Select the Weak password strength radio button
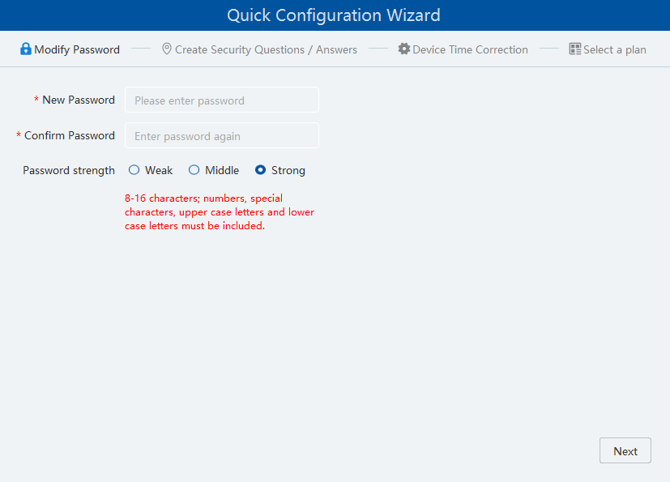Image resolution: width=670 pixels, height=482 pixels. click(x=134, y=170)
